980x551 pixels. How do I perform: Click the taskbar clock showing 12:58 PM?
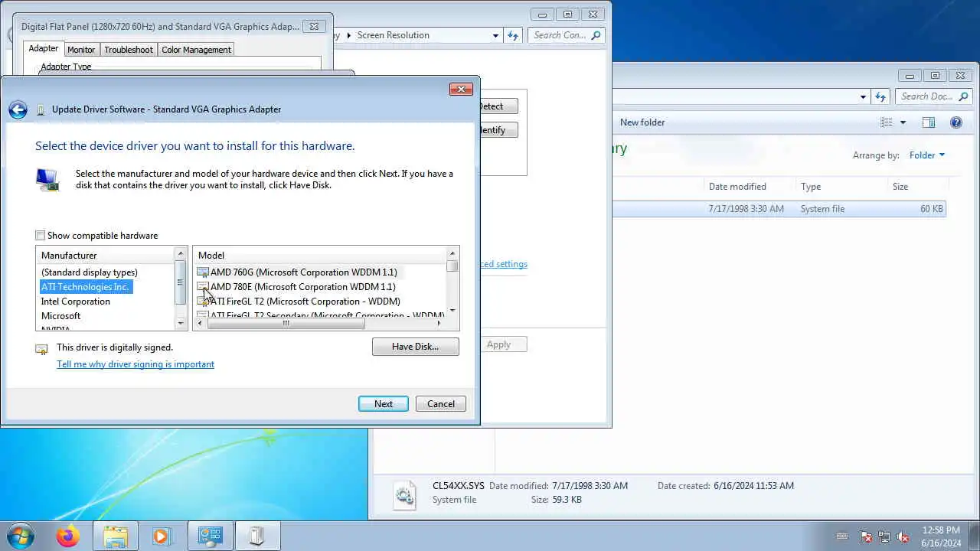(941, 536)
